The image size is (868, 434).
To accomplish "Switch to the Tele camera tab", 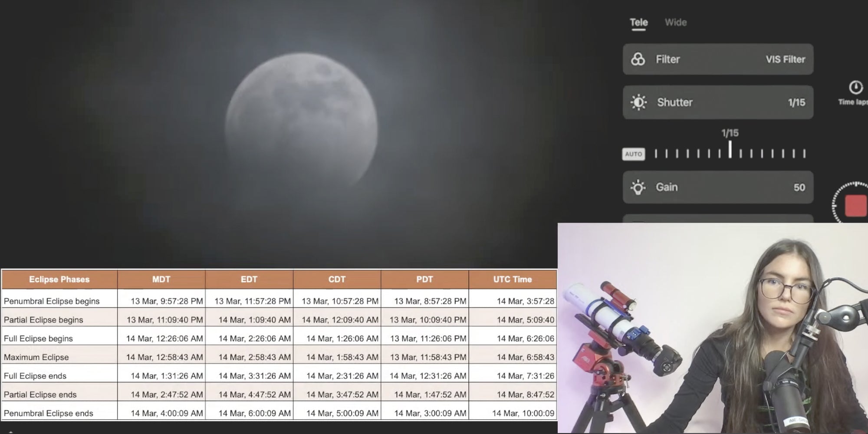I will [639, 23].
